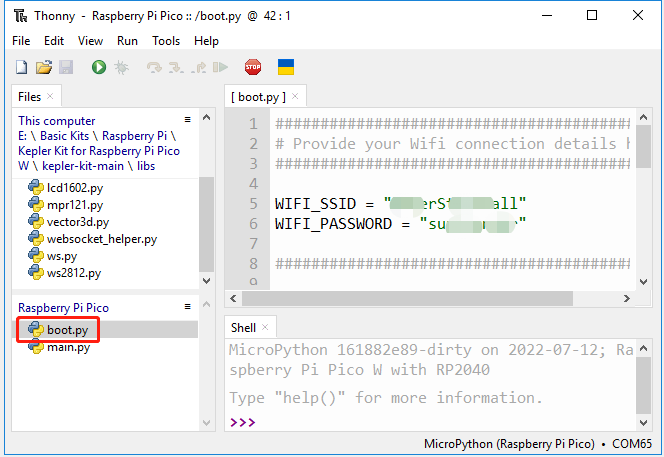The image size is (664, 457).
Task: Open the Help menu
Action: 206,41
